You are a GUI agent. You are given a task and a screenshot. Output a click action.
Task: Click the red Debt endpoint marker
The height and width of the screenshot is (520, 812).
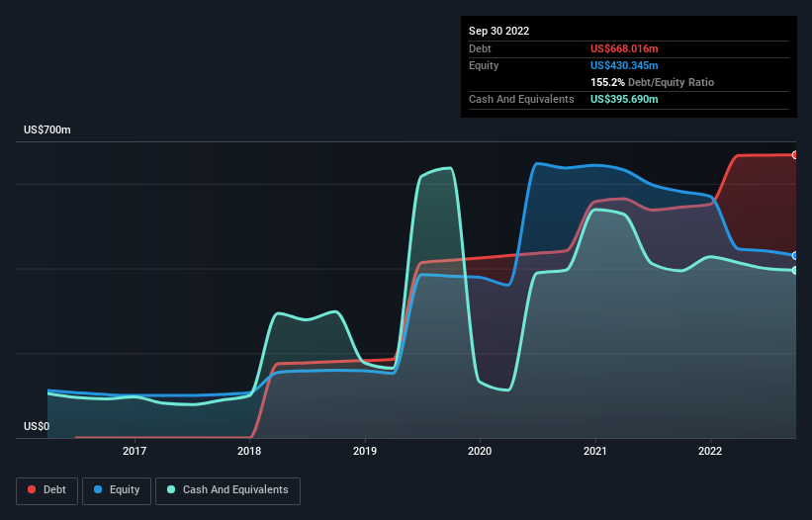click(x=795, y=154)
